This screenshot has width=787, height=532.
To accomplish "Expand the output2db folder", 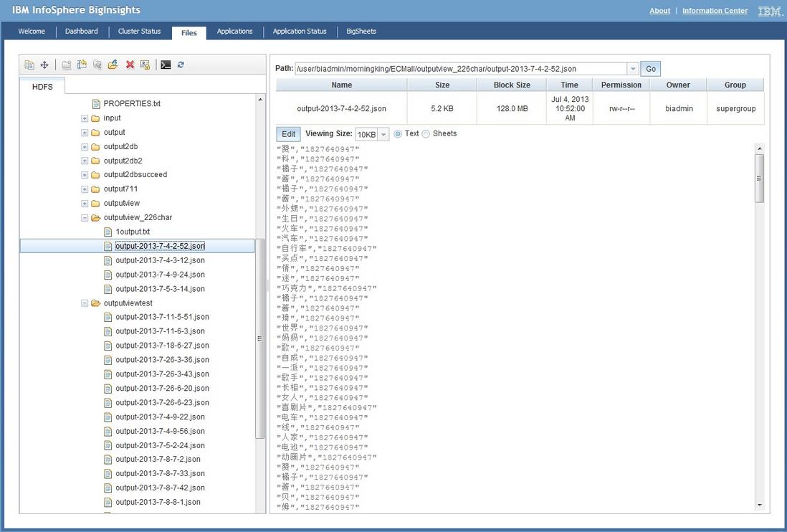I will point(85,147).
